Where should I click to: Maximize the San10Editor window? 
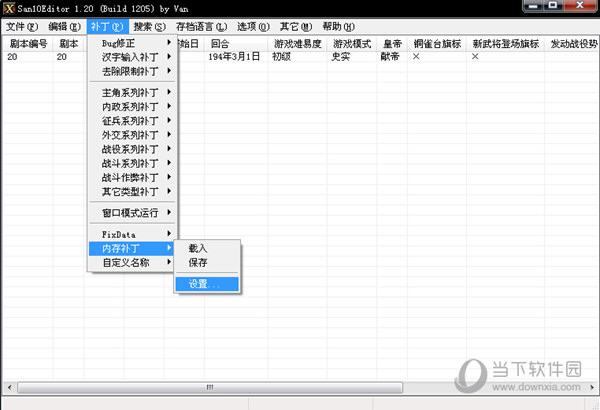pos(553,6)
